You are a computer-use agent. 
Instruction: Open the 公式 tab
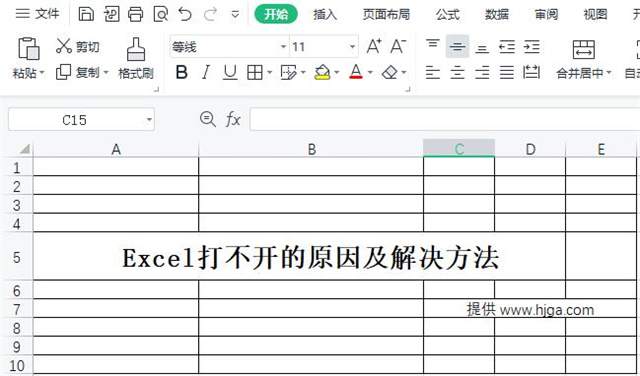448,15
